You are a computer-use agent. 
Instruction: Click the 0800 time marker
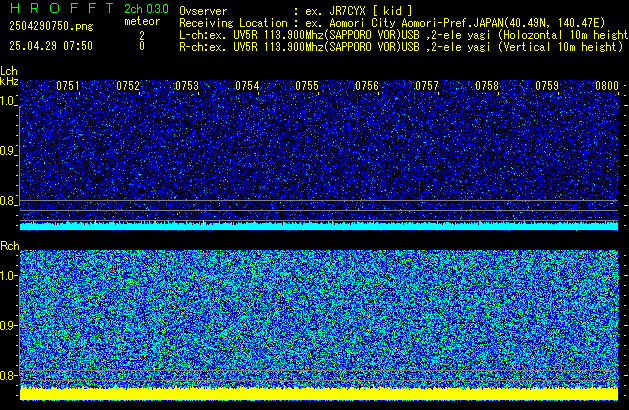607,86
